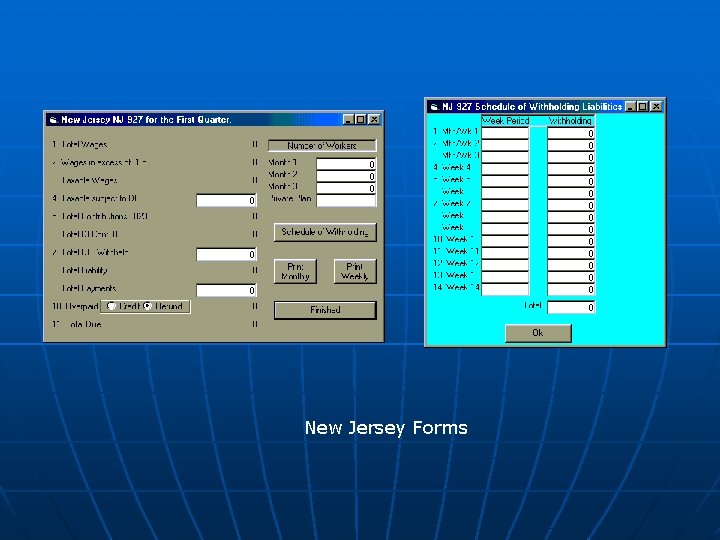
Task: Click the Print Weekly button
Action: click(x=355, y=271)
